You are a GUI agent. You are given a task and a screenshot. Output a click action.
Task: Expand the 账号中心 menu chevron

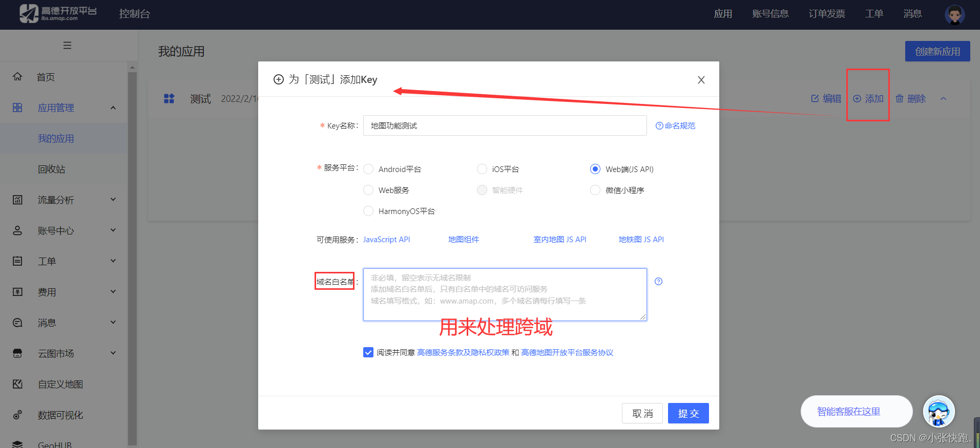[113, 230]
